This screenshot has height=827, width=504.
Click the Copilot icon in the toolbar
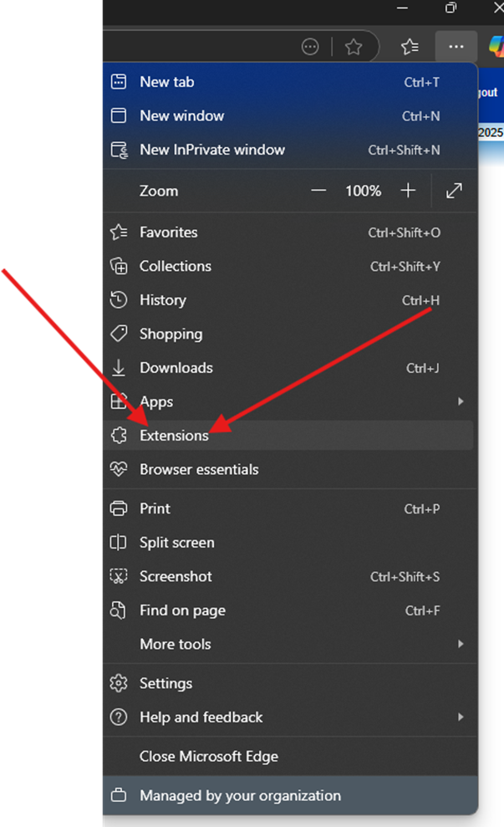coord(496,46)
